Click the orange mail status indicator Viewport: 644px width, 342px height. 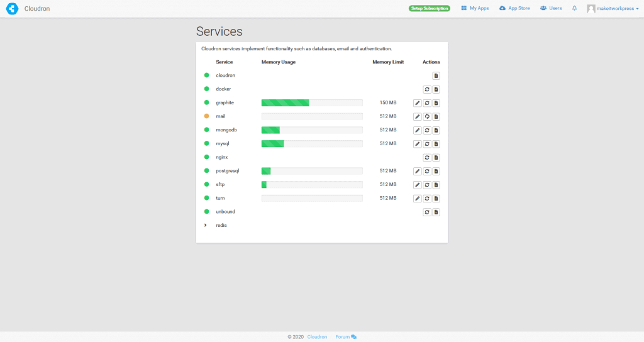(206, 116)
